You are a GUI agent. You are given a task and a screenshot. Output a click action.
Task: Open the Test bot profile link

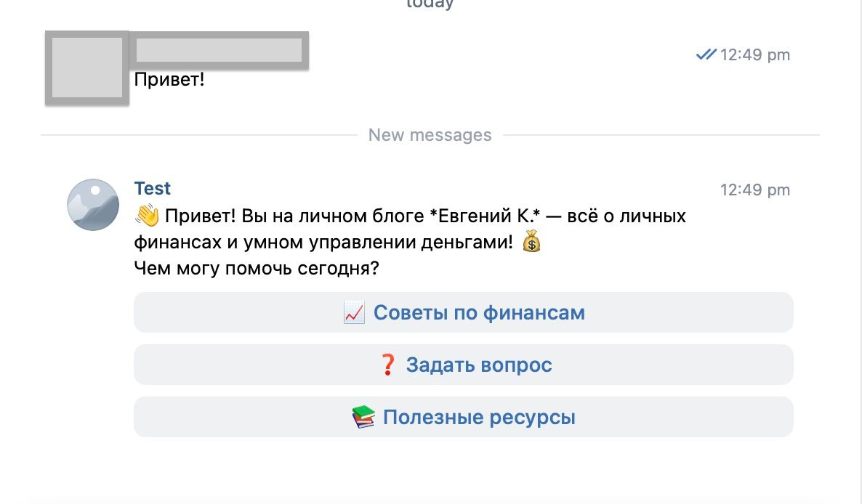click(152, 187)
